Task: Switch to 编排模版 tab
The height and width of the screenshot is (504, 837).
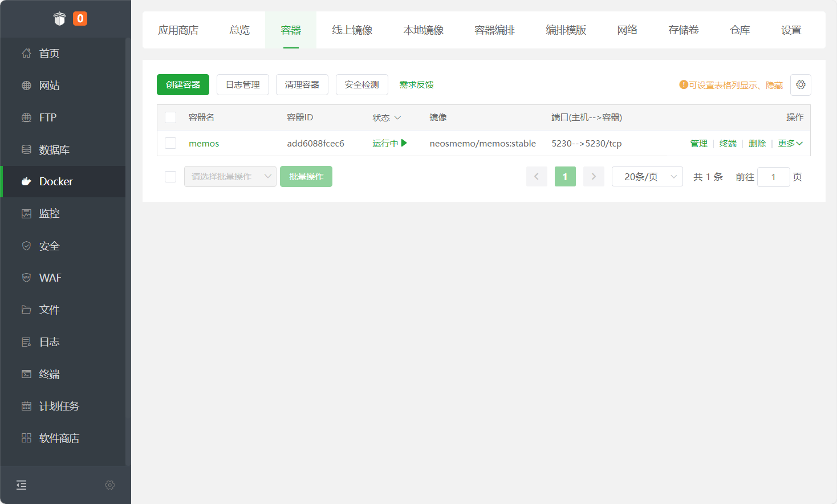Action: pos(566,30)
